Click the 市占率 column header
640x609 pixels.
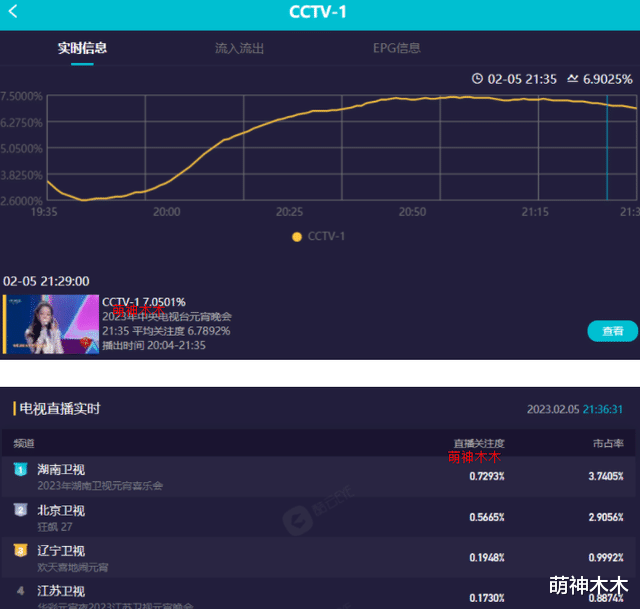[x=608, y=443]
